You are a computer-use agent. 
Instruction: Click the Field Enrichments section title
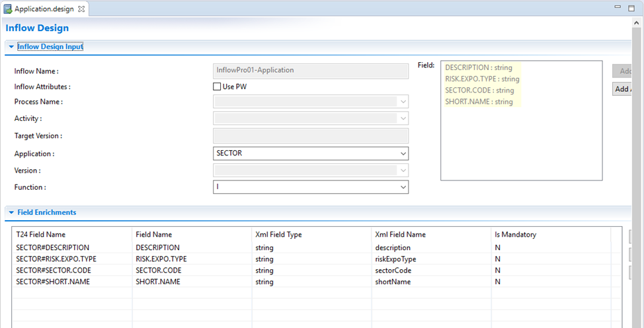[x=46, y=213]
